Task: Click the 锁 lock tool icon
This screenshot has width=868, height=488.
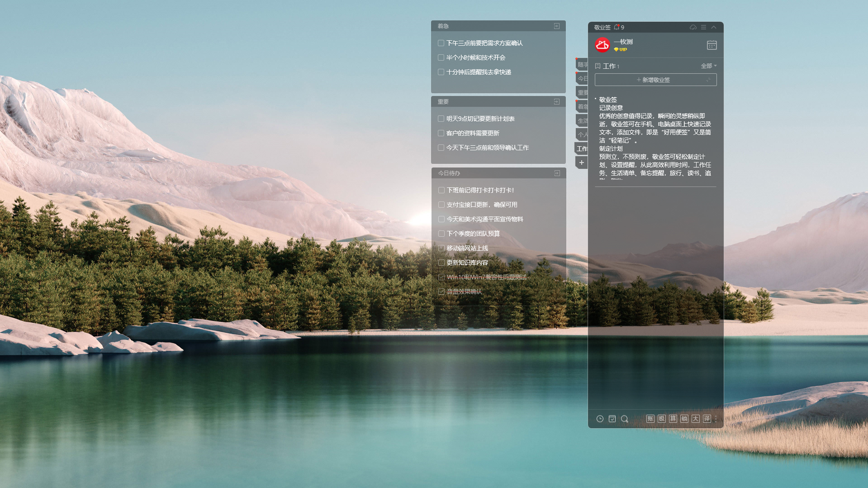Action: coord(684,419)
